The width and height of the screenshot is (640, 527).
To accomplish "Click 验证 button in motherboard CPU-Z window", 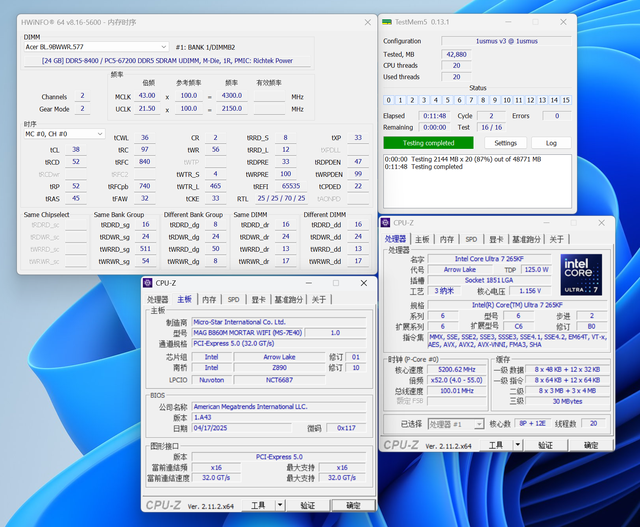I will tap(307, 505).
